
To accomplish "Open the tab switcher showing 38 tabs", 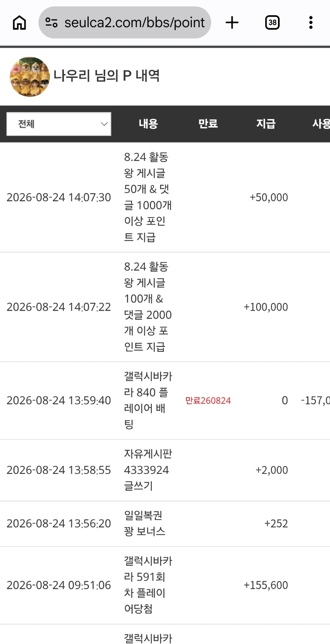I will coord(272,23).
